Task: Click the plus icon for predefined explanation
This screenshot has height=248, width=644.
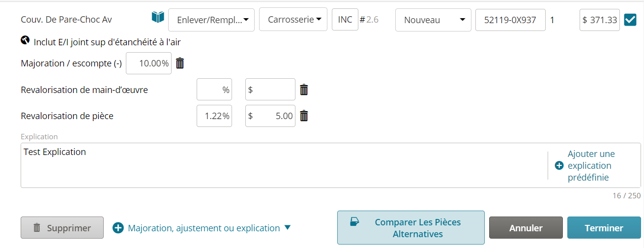Action: 559,166
